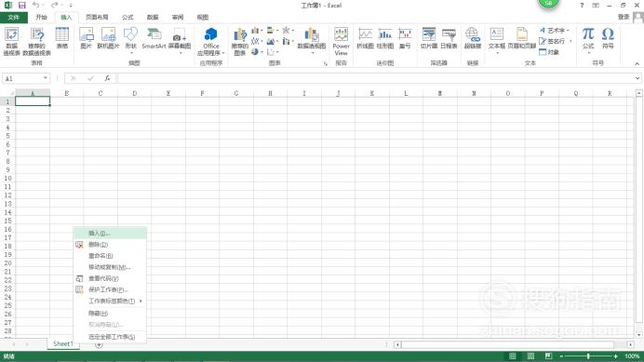Open the Formulas ribbon tab
Viewport: 644px width, 362px height.
pyautogui.click(x=127, y=18)
